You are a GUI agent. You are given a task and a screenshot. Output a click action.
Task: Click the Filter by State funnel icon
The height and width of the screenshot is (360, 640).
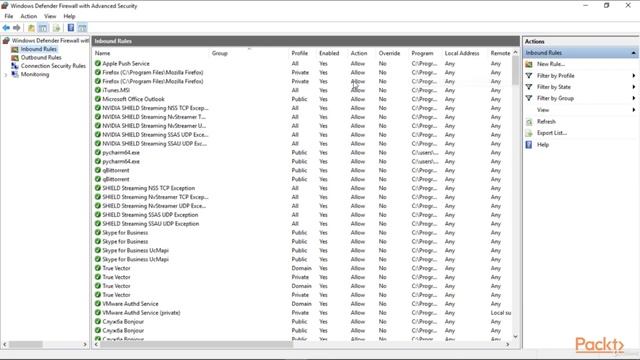click(529, 87)
